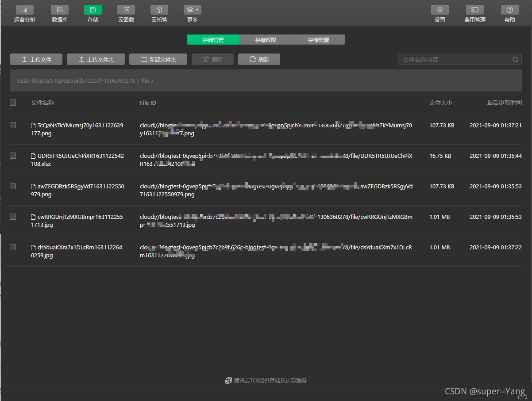Open the root path 626c-blogtest breadcrumb

pyautogui.click(x=76, y=81)
